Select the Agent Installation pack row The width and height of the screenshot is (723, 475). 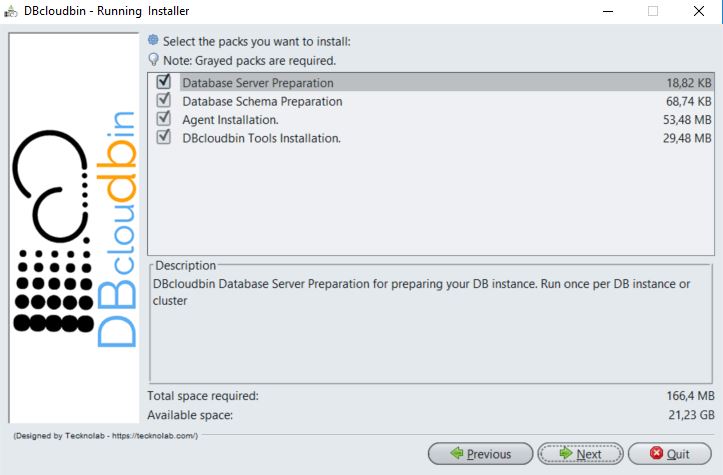[431, 119]
